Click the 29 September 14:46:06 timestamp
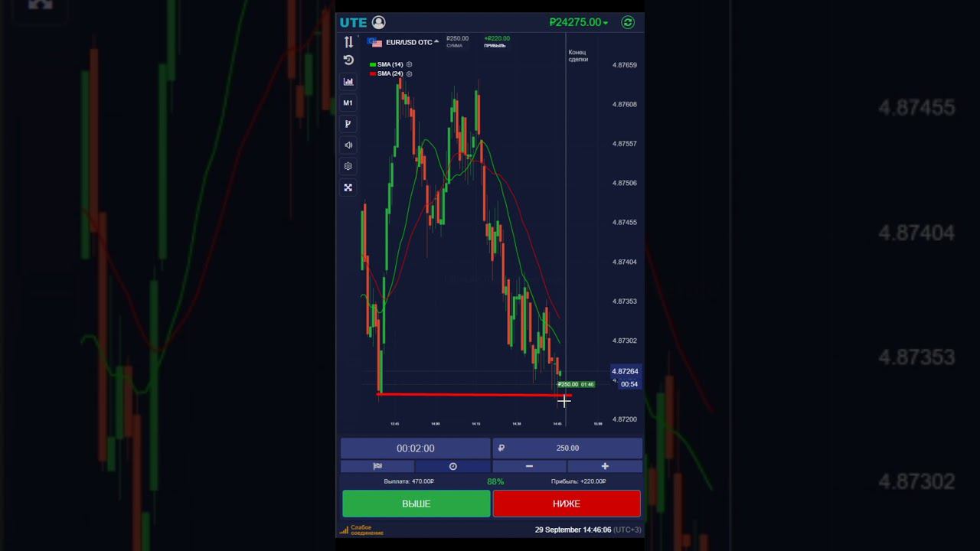Viewport: 980px width, 551px height. (x=573, y=530)
